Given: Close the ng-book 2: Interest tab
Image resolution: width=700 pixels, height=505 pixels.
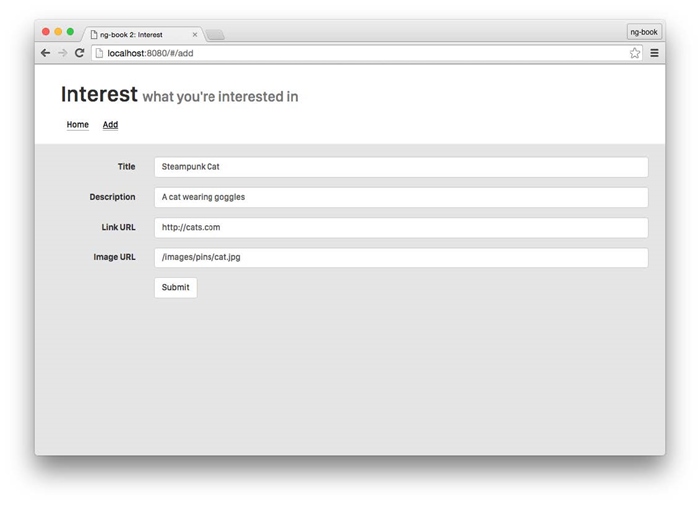Looking at the screenshot, I should [x=195, y=35].
